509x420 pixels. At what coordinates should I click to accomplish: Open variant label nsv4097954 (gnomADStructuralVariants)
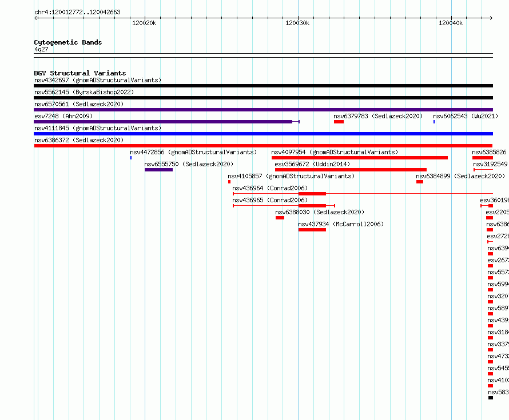pyautogui.click(x=335, y=152)
